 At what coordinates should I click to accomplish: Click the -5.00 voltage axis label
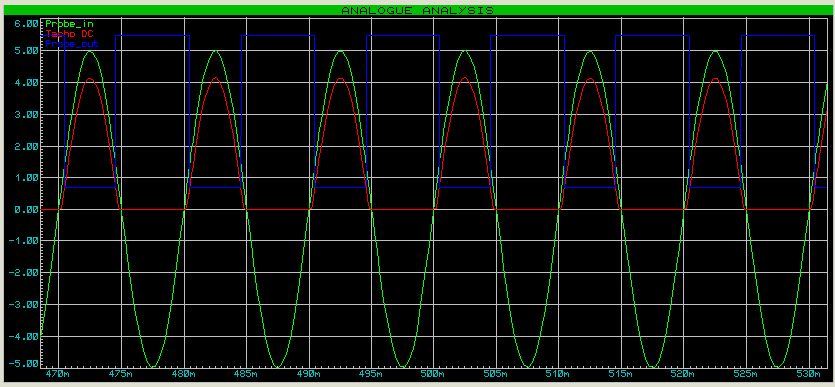coord(23,364)
